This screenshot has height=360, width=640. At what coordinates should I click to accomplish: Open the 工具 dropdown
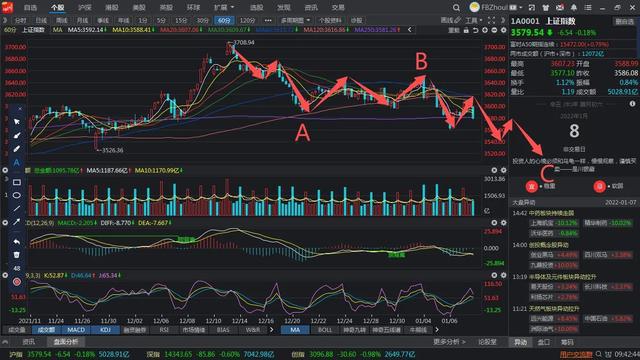click(474, 20)
